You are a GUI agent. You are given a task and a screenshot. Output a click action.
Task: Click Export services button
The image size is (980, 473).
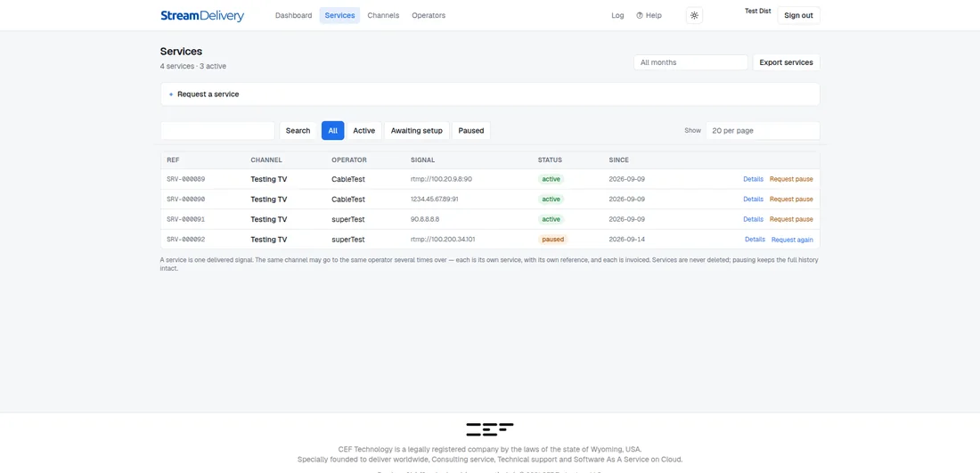(786, 62)
